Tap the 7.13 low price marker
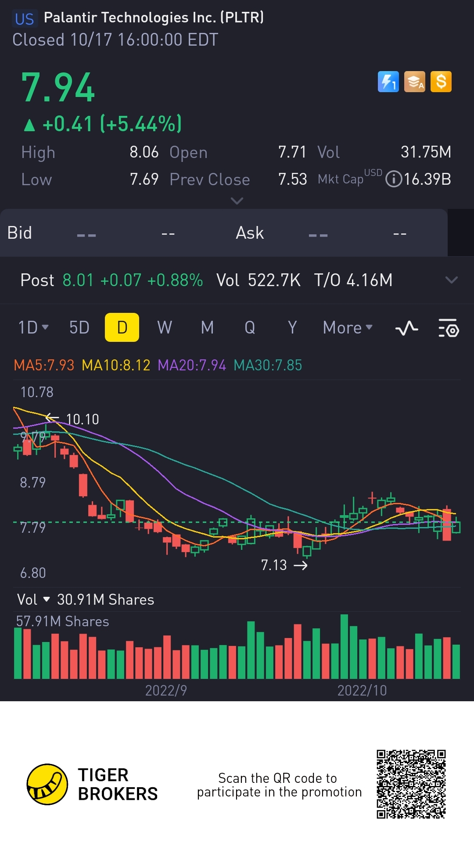This screenshot has width=474, height=868. click(x=274, y=565)
